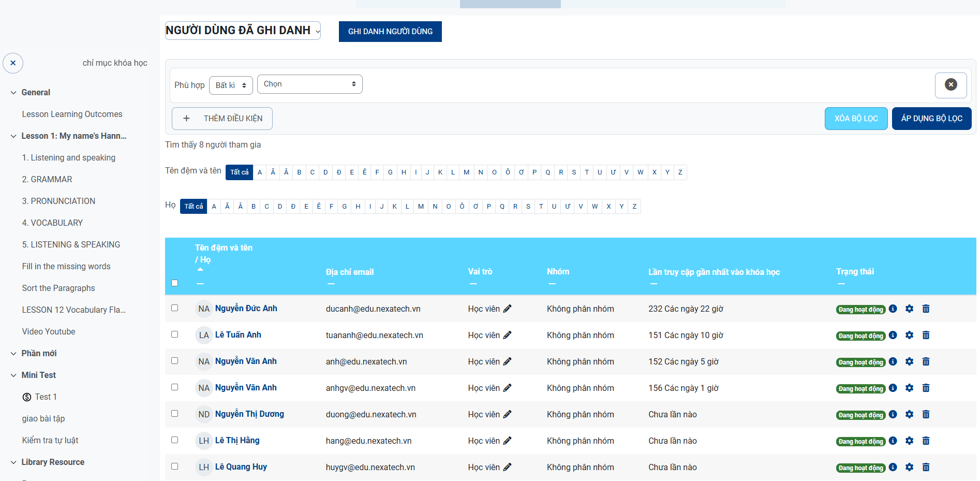Viewport: 980px width, 481px height.
Task: Click trash icon for Lê Quang Huy
Action: coord(926,467)
